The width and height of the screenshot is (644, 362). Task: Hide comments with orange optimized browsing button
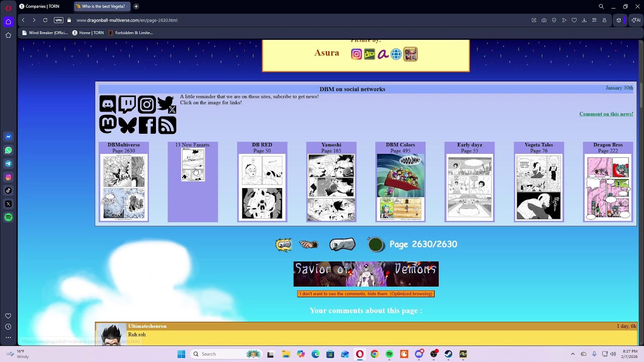coord(366,294)
